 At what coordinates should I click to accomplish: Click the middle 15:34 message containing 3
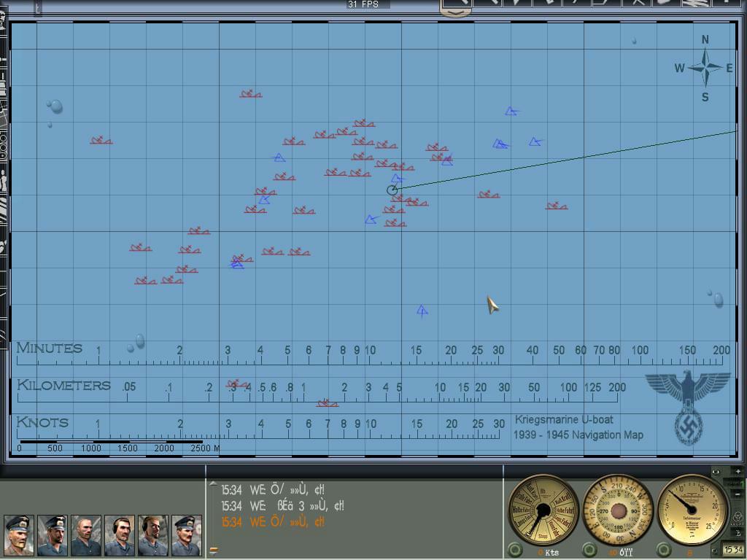283,506
